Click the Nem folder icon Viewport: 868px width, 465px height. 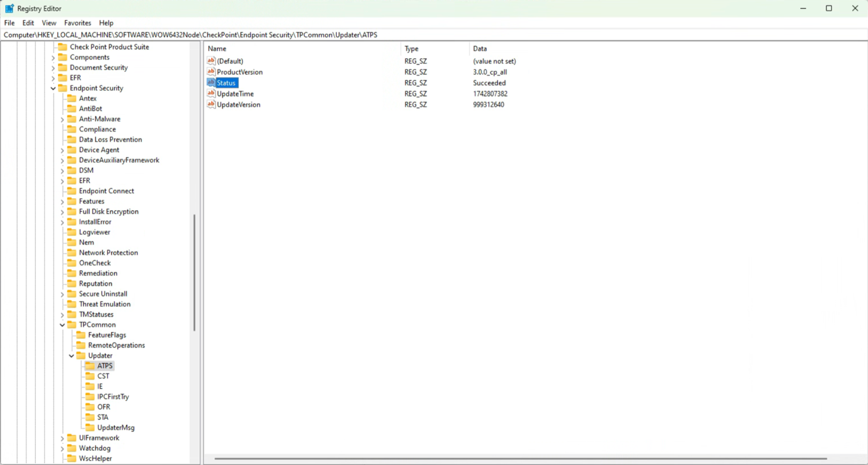coord(72,242)
